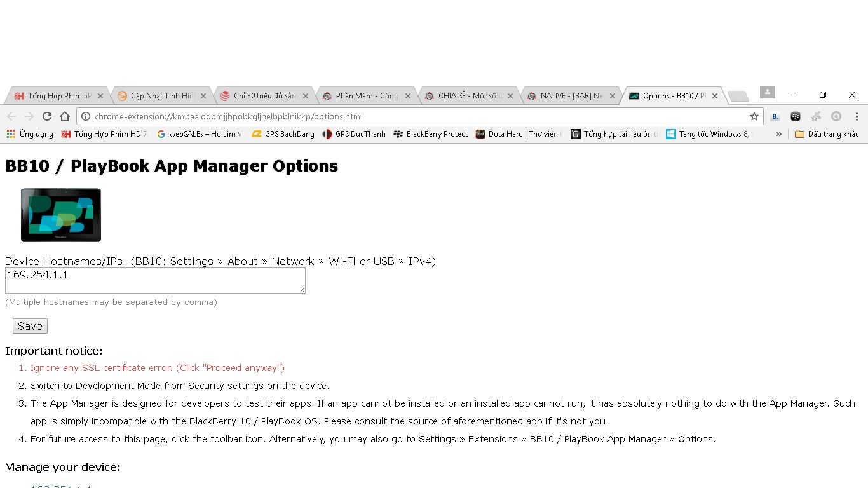
Task: Open the 'GPS BachDang' bookmark
Action: [283, 134]
